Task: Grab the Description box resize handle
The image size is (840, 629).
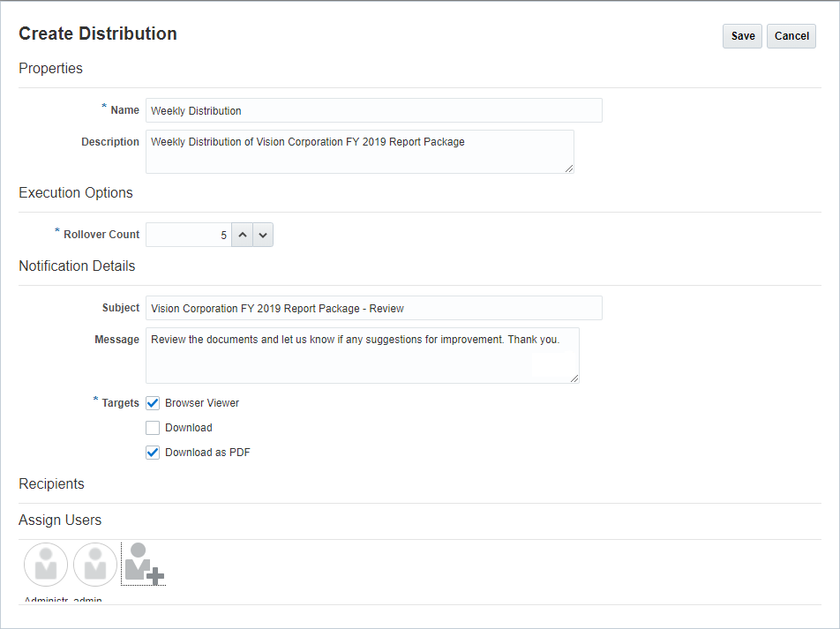Action: 569,168
